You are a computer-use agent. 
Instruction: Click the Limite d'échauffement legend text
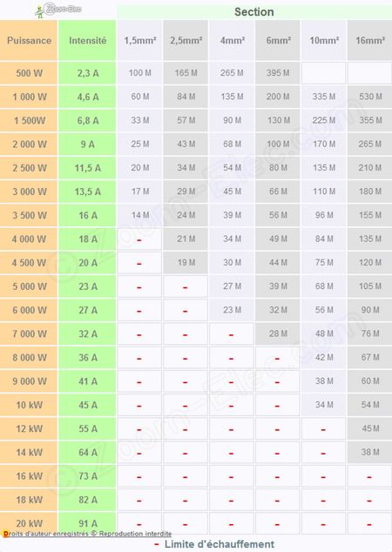click(219, 544)
